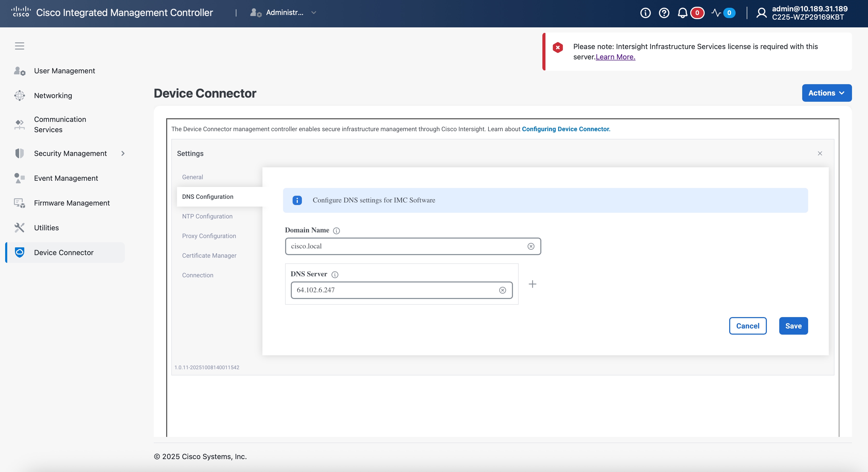Expand the Security Management submenu
The height and width of the screenshot is (472, 868).
pos(123,153)
